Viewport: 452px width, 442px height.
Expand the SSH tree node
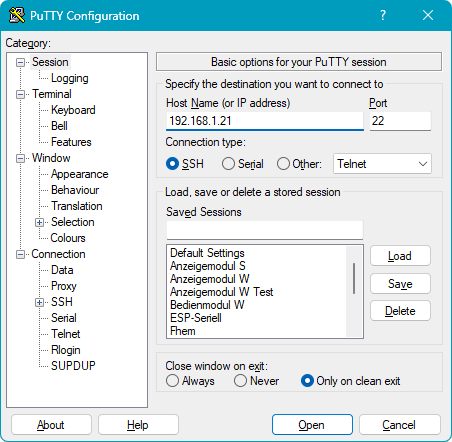pos(39,302)
